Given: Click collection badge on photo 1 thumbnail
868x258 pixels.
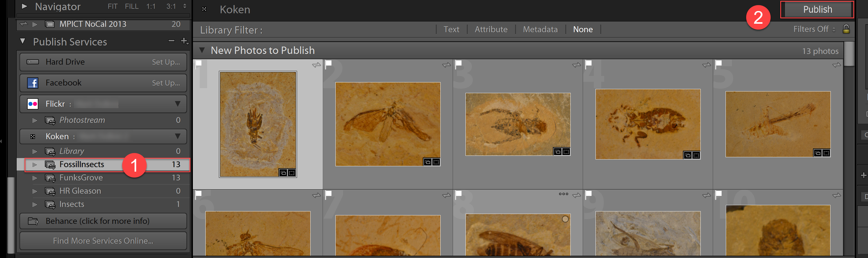Looking at the screenshot, I should 284,173.
